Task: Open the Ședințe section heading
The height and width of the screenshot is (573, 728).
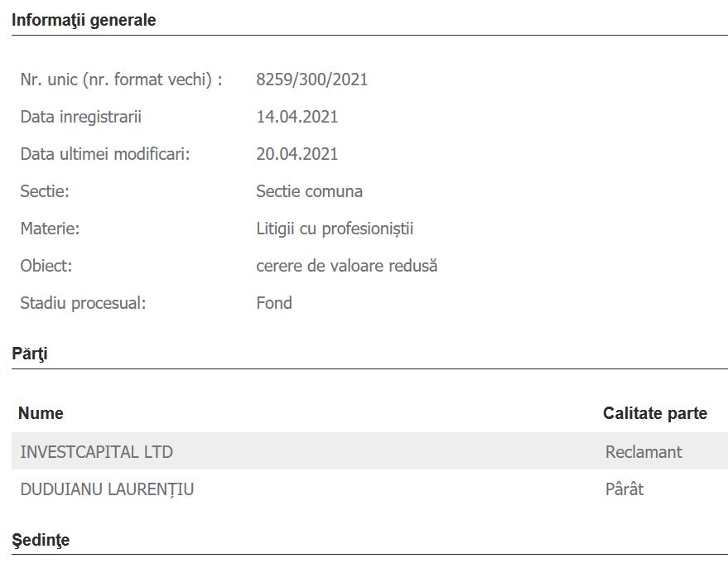Action: click(x=41, y=541)
